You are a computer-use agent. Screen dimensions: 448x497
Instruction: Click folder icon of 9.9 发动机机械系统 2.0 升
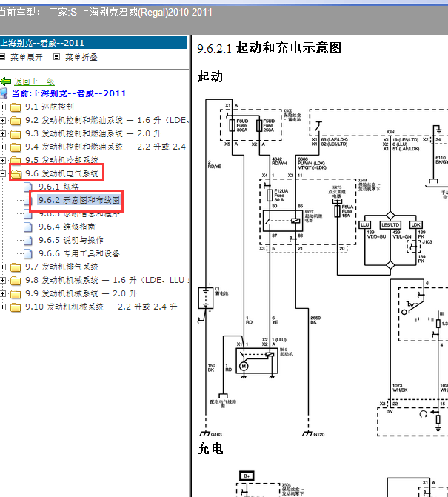click(x=16, y=294)
